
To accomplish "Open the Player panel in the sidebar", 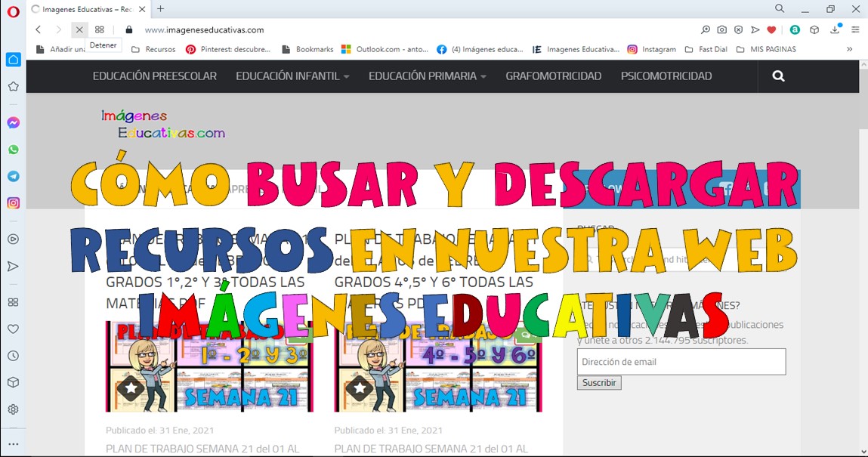I will pos(14,239).
